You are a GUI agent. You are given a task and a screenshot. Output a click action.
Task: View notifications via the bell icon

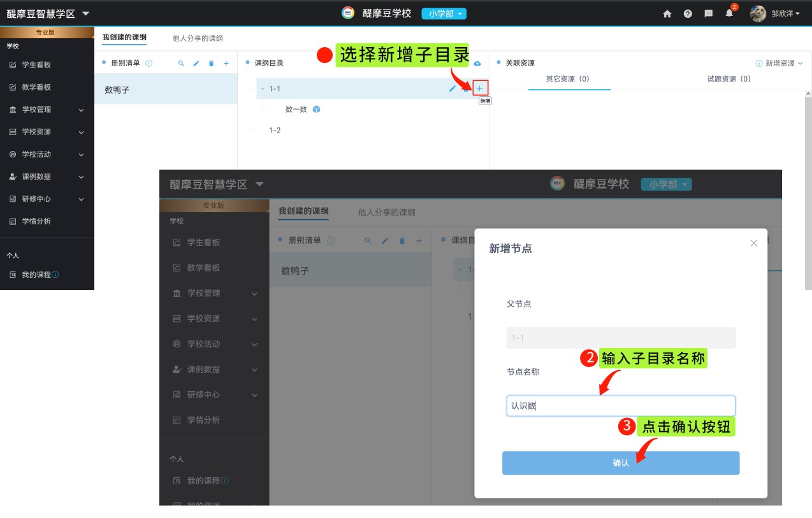click(729, 13)
